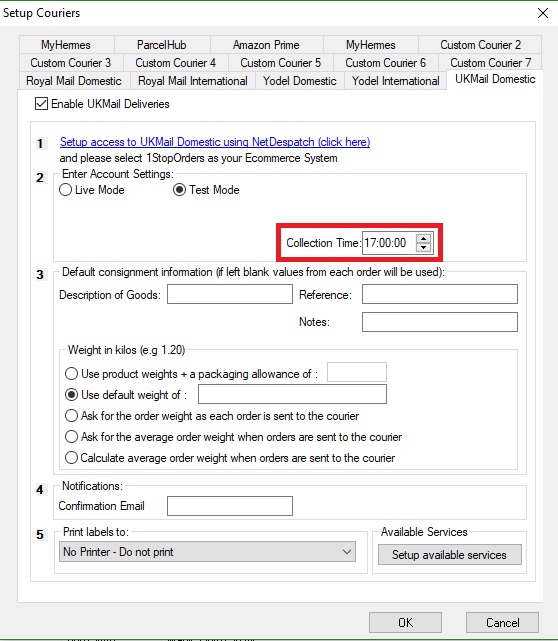Focus the Description of Goods field

(230, 294)
